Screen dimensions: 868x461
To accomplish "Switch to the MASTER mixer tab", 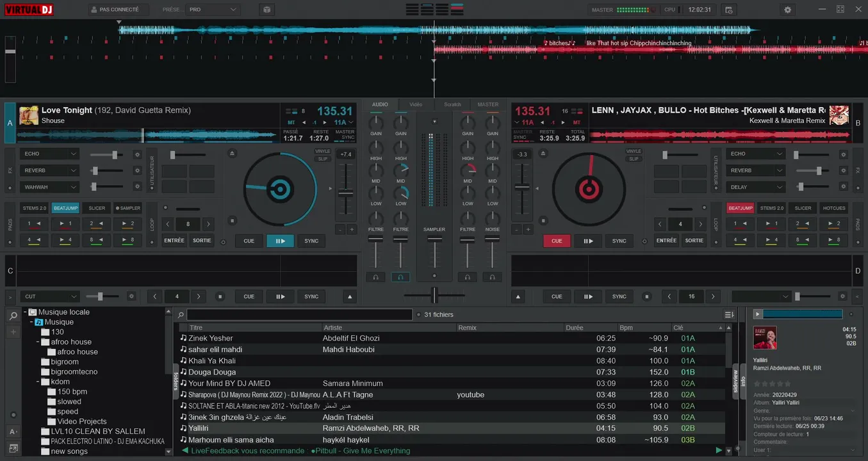I will pos(488,104).
